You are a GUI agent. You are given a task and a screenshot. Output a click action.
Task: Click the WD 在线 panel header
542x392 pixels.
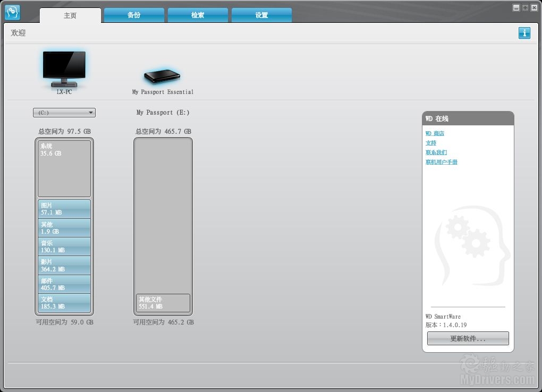[468, 118]
